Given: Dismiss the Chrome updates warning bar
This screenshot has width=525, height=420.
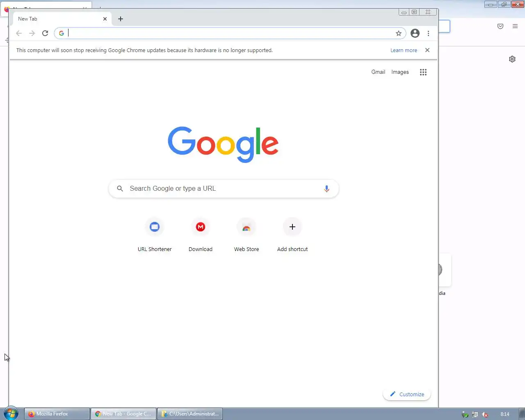Looking at the screenshot, I should coord(427,50).
